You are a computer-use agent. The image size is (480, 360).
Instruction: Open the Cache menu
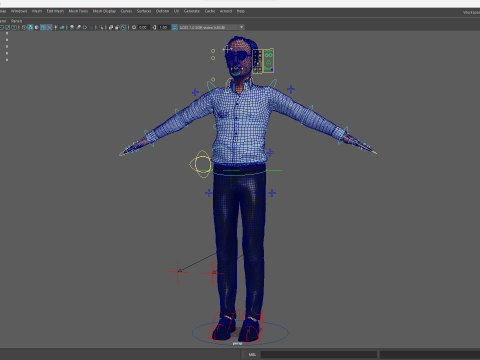tap(210, 11)
